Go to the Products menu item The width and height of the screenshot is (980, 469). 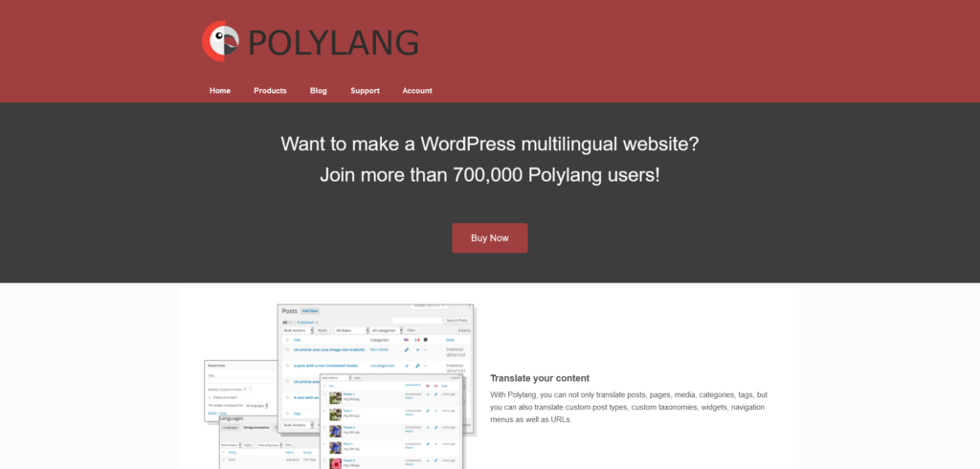click(270, 91)
